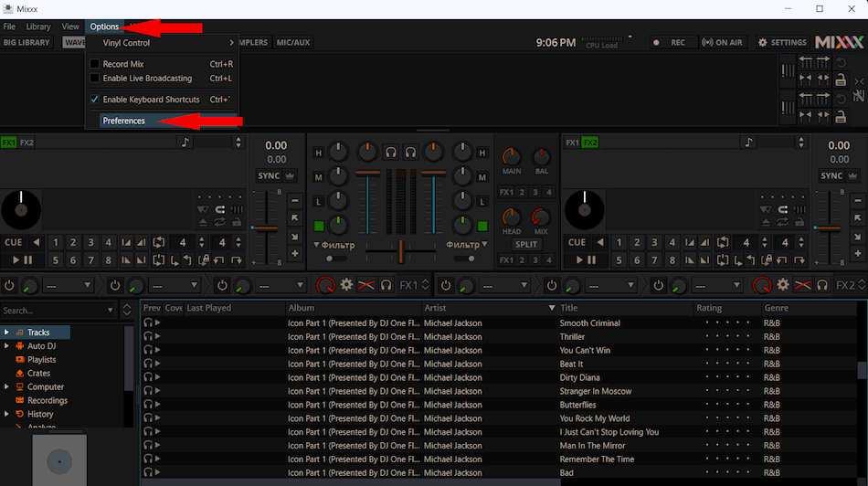868x486 pixels.
Task: Choose Preferences from the Options menu
Action: point(124,121)
